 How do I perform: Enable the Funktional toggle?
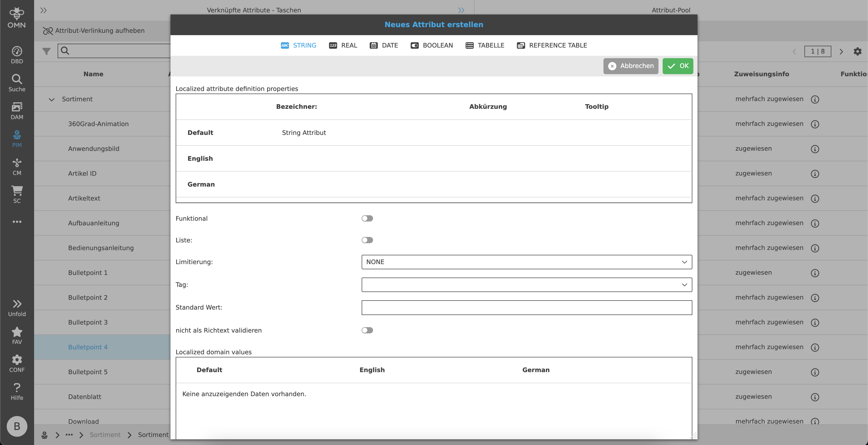(x=367, y=218)
